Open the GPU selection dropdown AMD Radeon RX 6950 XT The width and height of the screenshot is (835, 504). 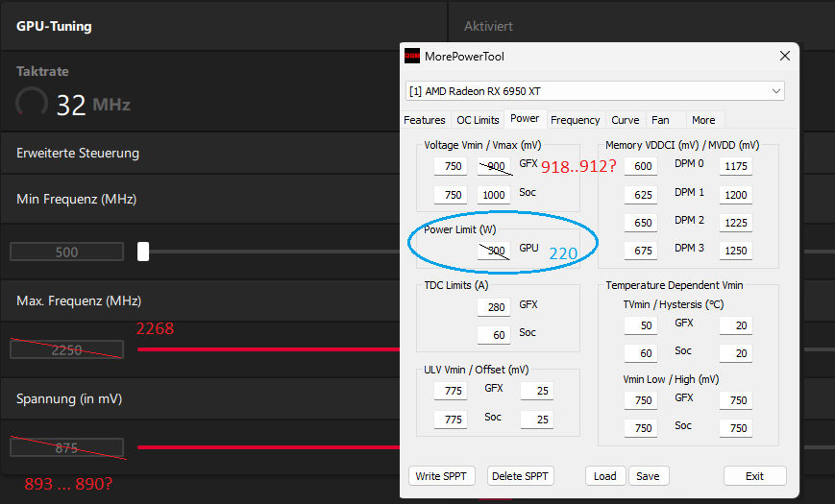tap(595, 91)
